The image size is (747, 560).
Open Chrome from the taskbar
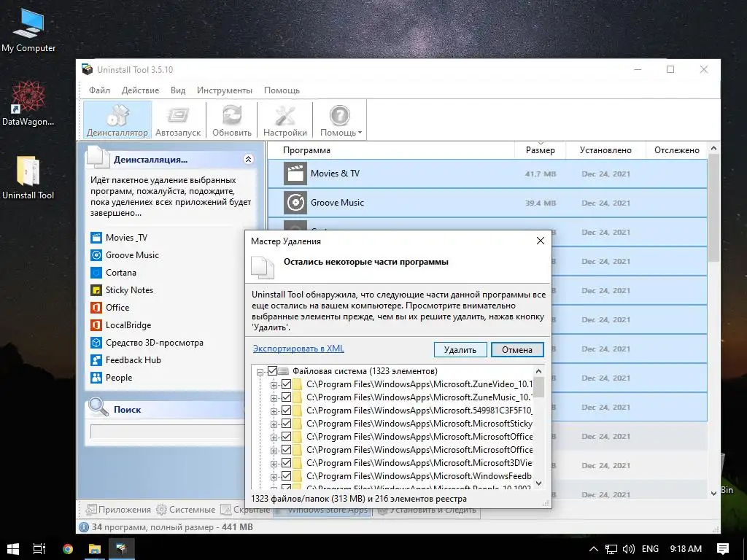click(68, 549)
